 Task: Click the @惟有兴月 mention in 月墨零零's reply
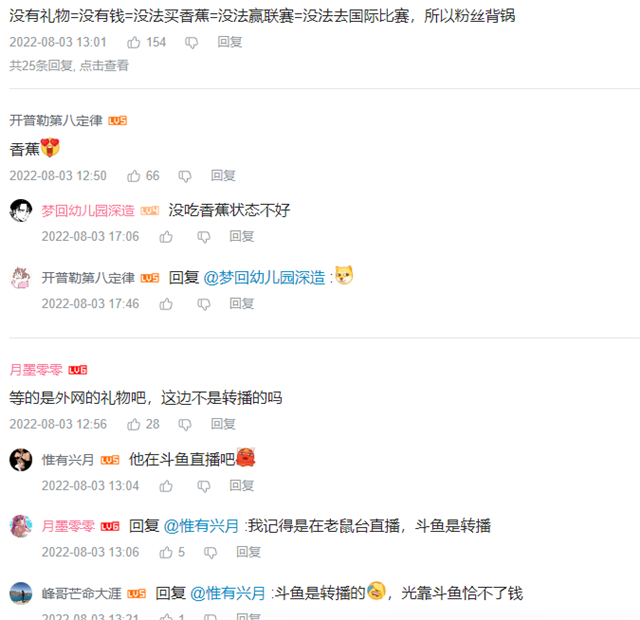coord(201,526)
